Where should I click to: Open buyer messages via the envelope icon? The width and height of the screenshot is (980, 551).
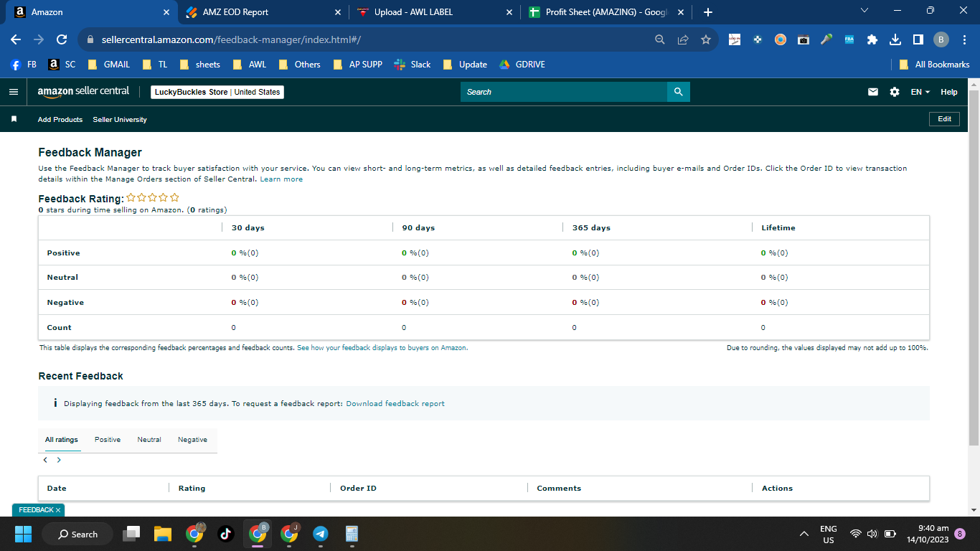pos(873,92)
